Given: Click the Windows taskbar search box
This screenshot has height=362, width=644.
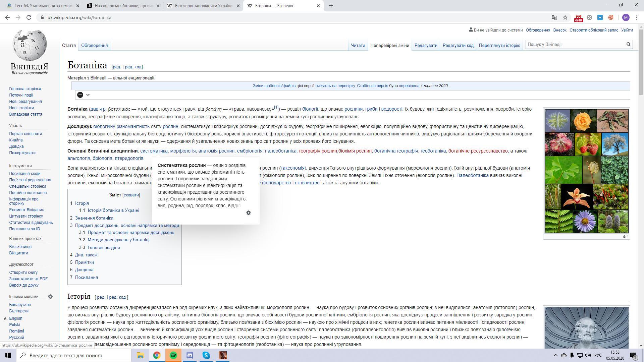Looking at the screenshot, I should click(74, 355).
